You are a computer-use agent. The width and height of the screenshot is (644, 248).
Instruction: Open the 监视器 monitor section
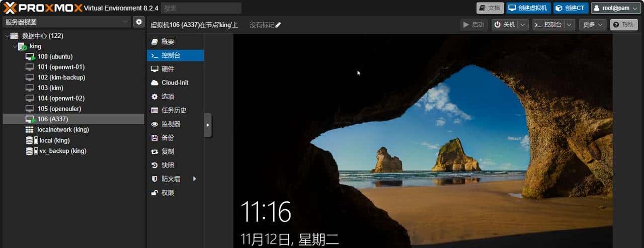coord(176,124)
